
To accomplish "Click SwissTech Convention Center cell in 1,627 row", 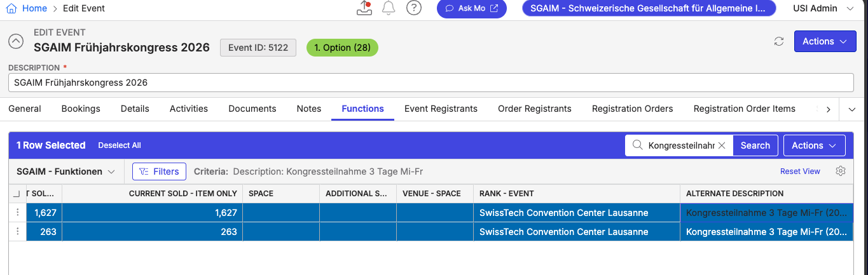I will point(577,213).
